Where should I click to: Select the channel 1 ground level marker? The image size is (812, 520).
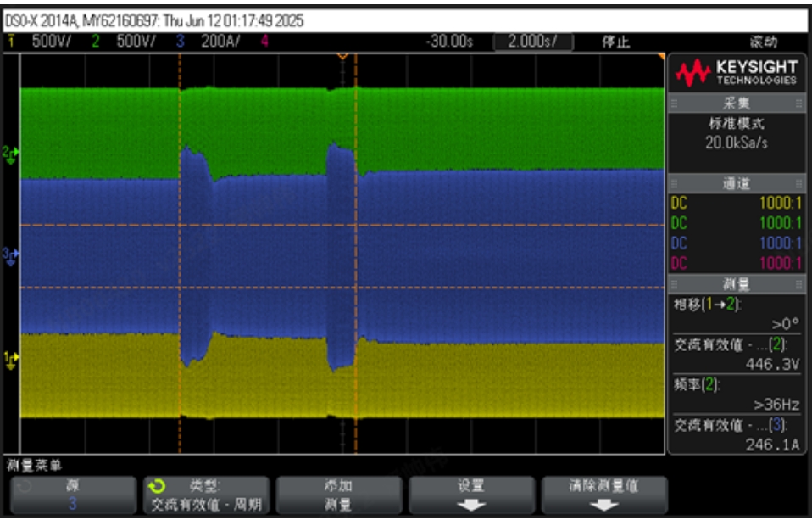pos(10,360)
